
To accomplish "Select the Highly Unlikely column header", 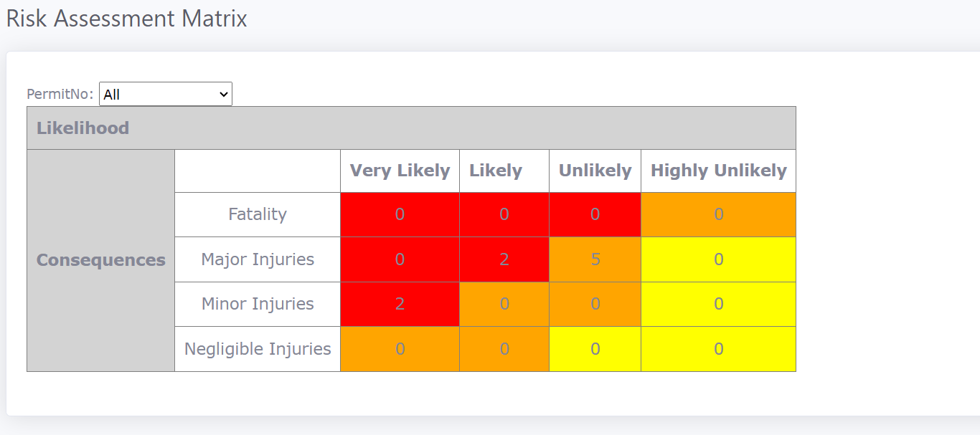I will click(718, 171).
